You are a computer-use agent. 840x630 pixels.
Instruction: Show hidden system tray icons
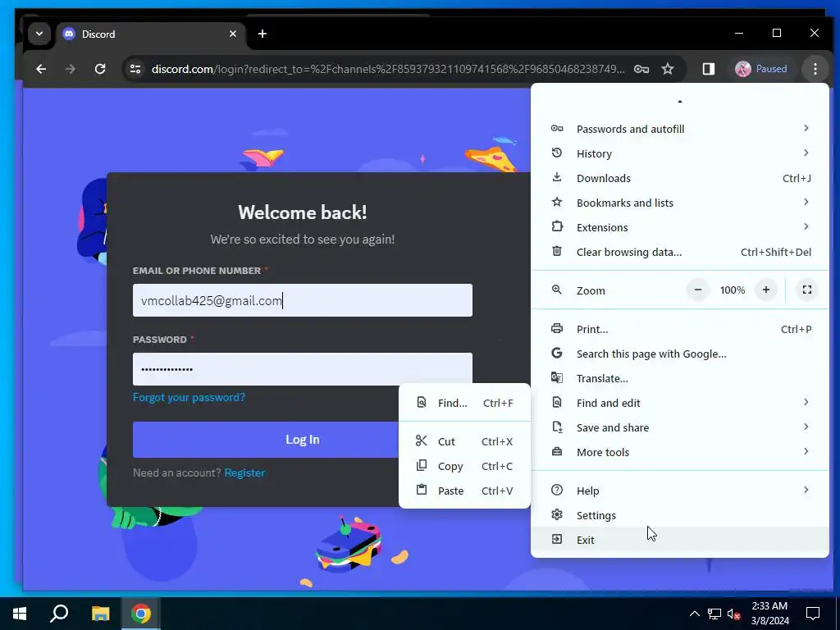(x=694, y=614)
